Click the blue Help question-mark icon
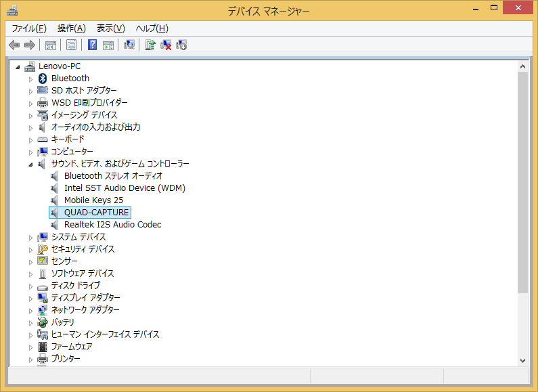 coord(92,45)
